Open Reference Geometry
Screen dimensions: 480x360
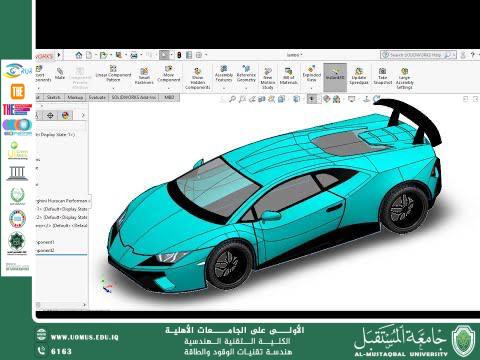coord(246,73)
